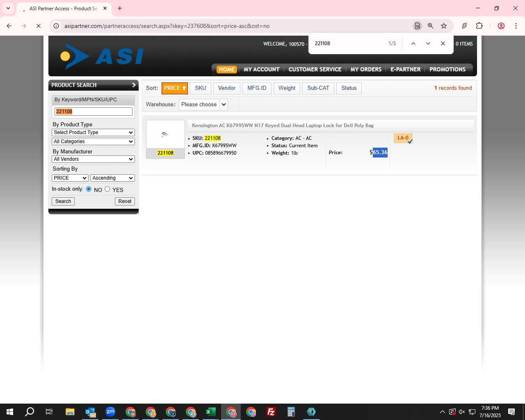This screenshot has height=420, width=525.
Task: Click the ASI logo
Action: click(x=102, y=57)
